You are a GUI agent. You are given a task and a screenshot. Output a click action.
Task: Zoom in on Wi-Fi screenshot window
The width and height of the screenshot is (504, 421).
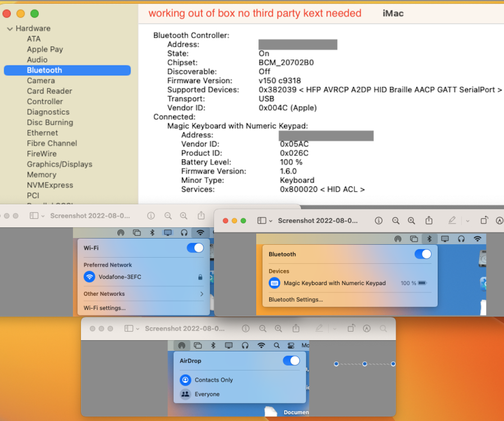tap(184, 216)
